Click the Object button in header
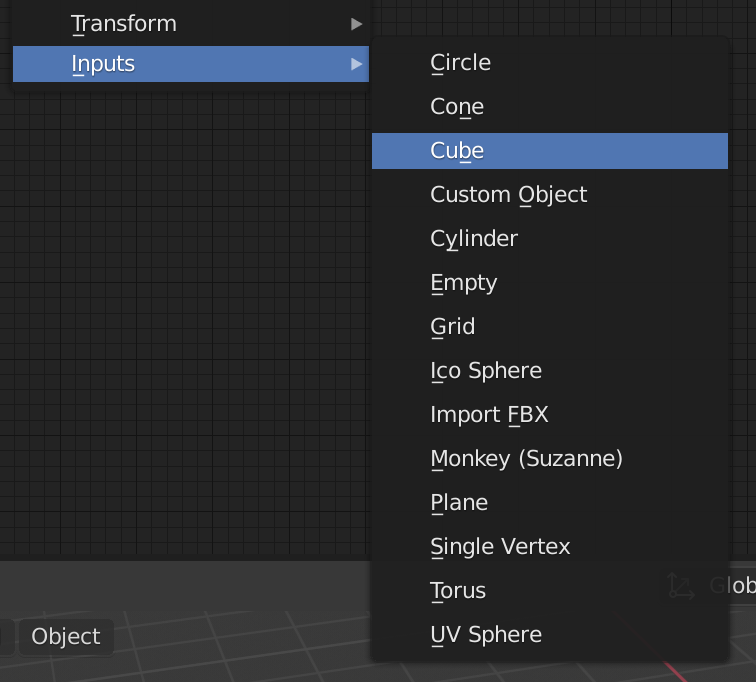 tap(66, 637)
